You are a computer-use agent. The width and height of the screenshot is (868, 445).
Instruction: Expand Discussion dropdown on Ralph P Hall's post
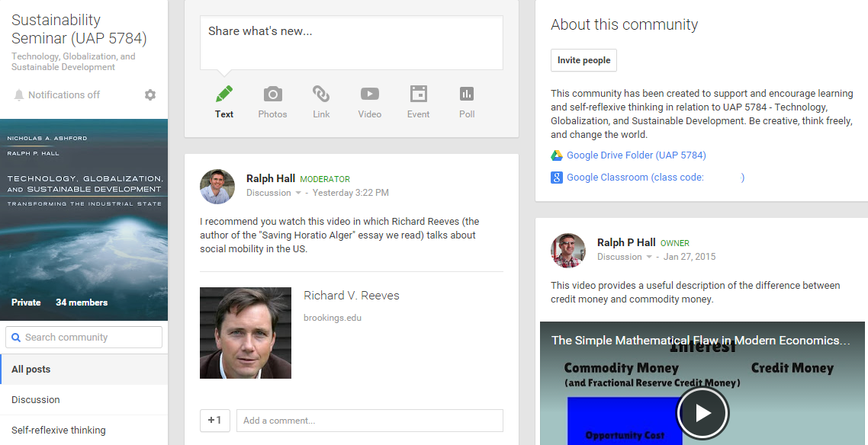[649, 258]
